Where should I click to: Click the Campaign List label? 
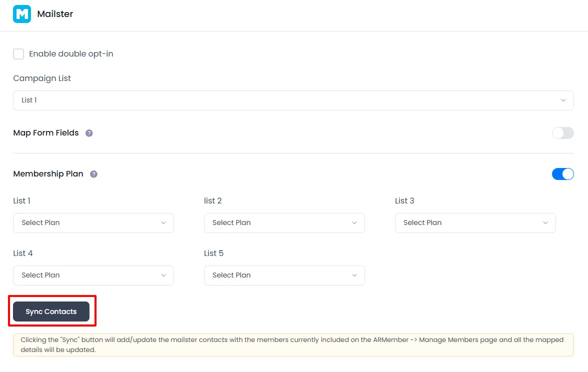pos(42,78)
